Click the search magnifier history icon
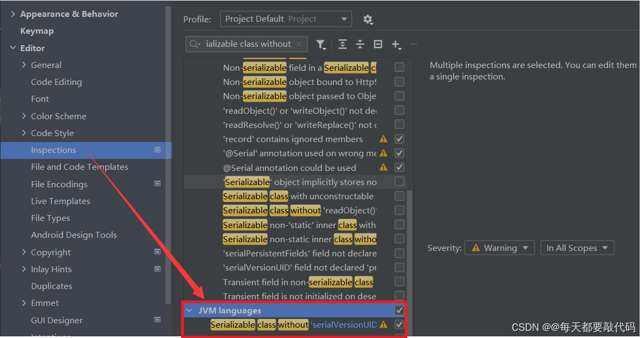 pyautogui.click(x=195, y=44)
